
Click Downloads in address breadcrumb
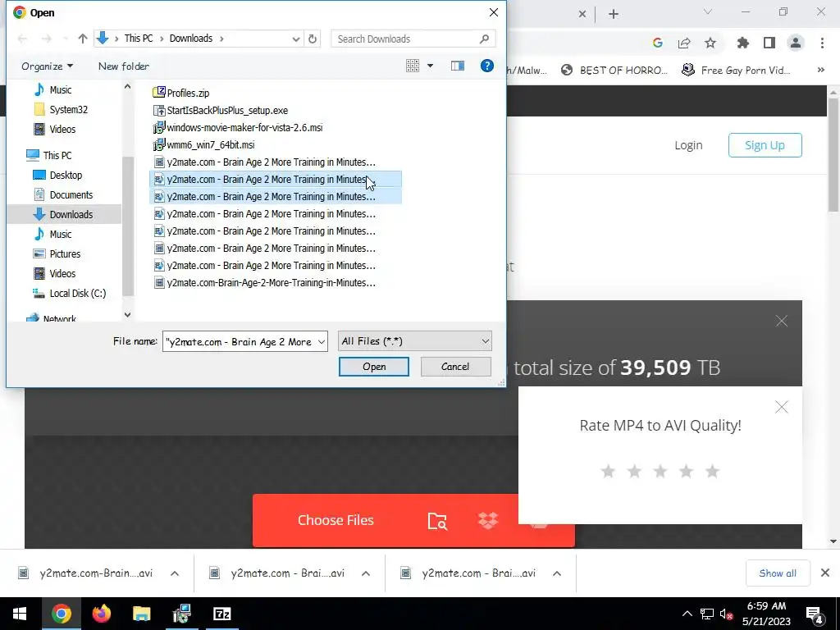click(191, 39)
